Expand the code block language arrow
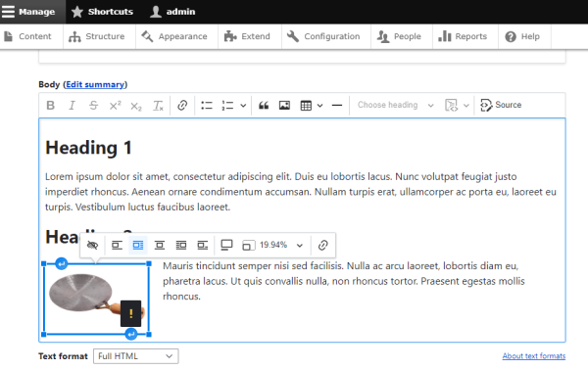The width and height of the screenshot is (588, 370). click(466, 106)
